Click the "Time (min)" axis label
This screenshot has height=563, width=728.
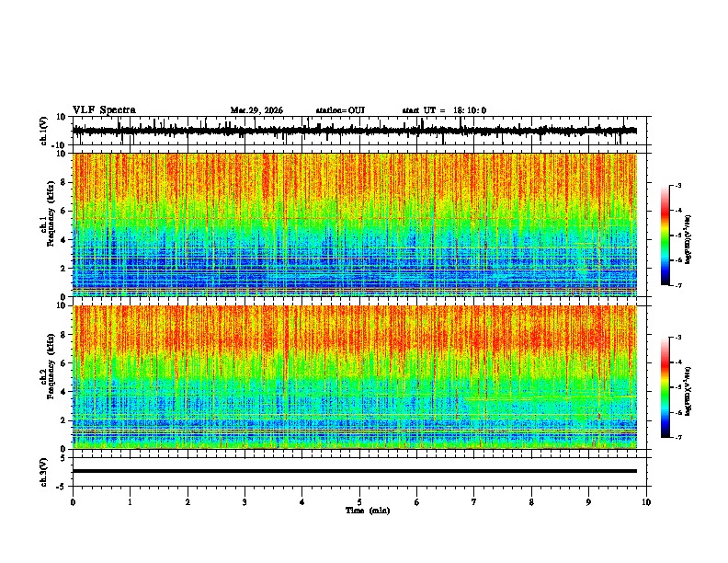[x=368, y=511]
